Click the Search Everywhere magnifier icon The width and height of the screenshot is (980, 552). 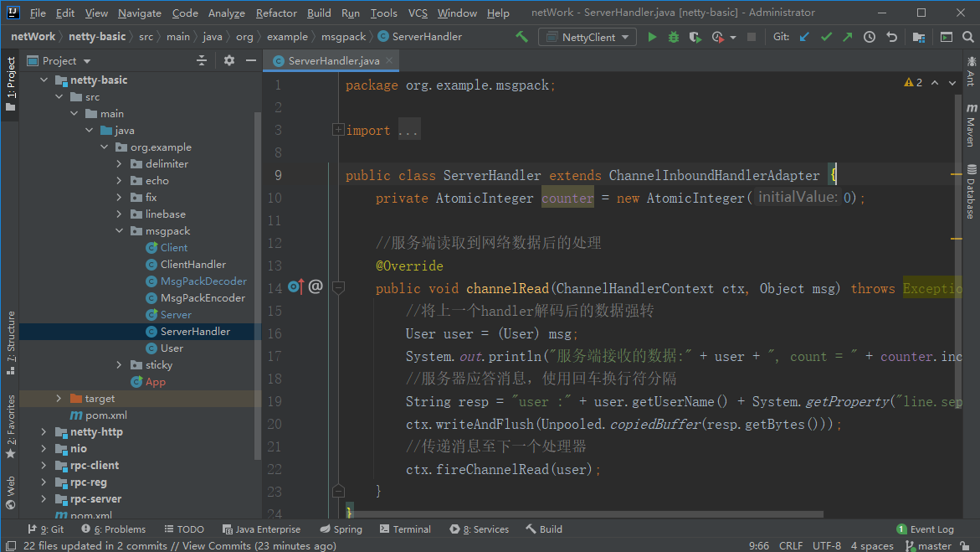coord(968,37)
